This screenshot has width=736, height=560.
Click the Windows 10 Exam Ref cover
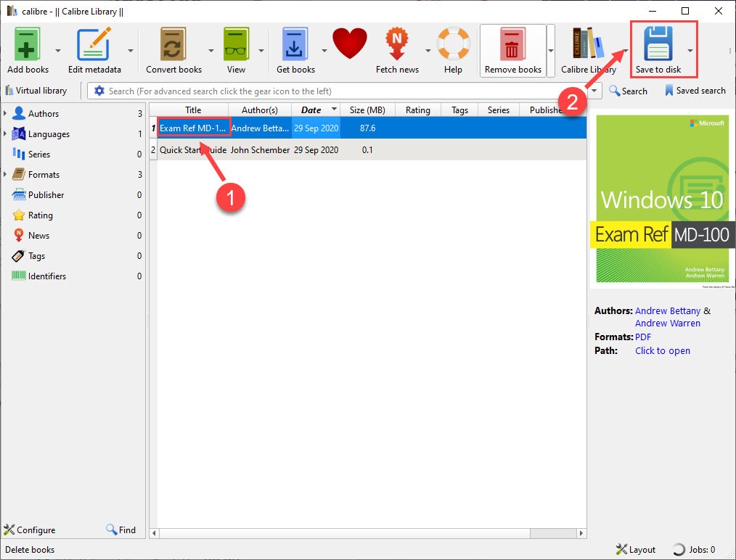[662, 199]
